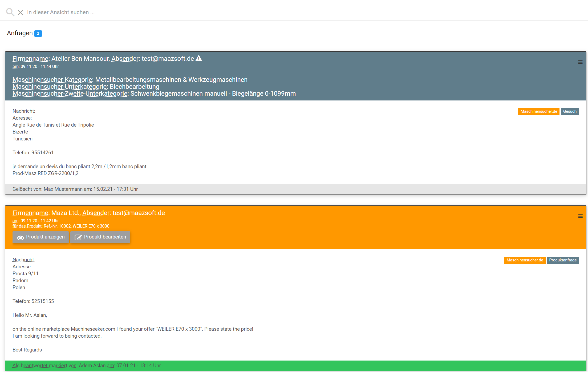Click the Produktanfrage tag label
Viewport: 588px width, 372px height.
(x=563, y=260)
